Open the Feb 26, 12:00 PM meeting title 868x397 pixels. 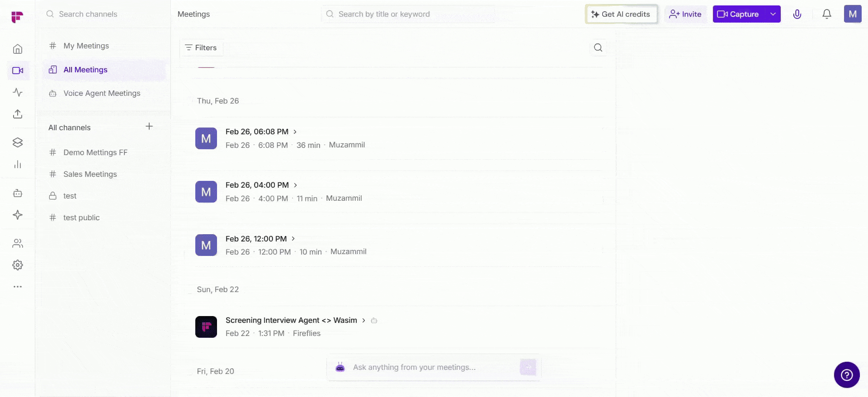coord(256,239)
